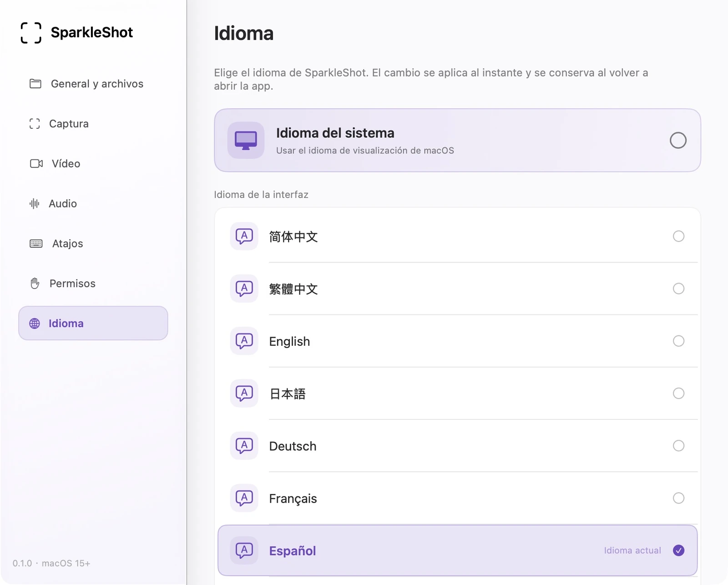Open the Audio settings section
Screen dimensions: 728x585
click(x=93, y=203)
